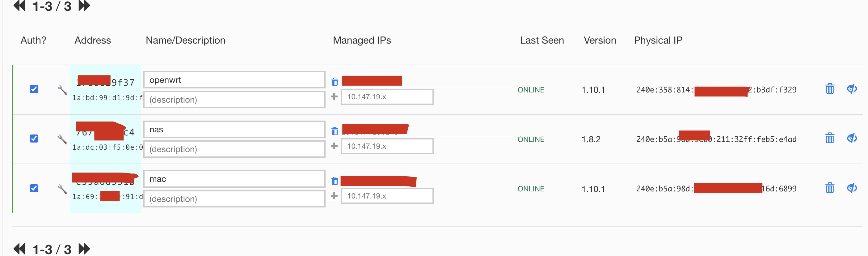Open wrench settings for mac member
The image size is (868, 256).
[x=62, y=189]
